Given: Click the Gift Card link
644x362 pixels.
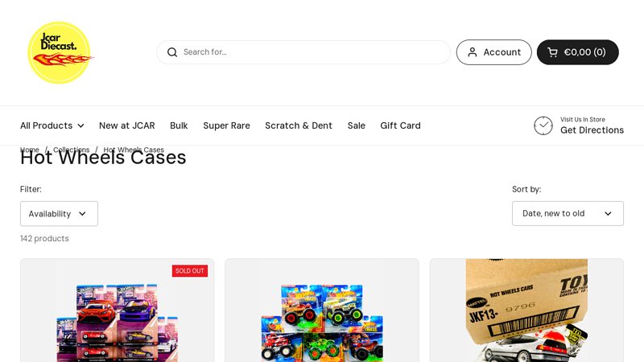Looking at the screenshot, I should click(x=400, y=125).
